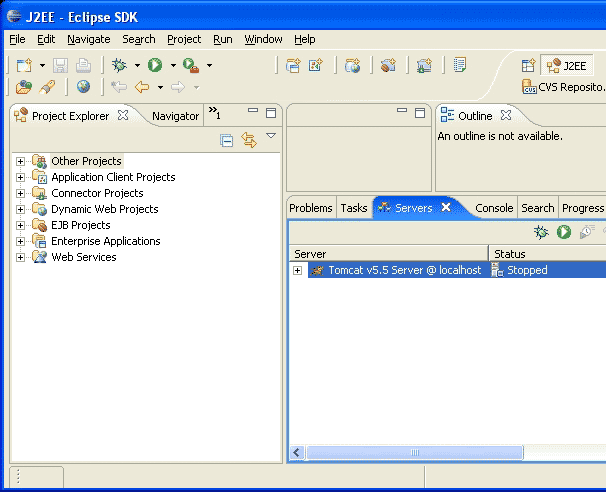The image size is (606, 492).
Task: Switch to the Problems tab
Action: (311, 208)
